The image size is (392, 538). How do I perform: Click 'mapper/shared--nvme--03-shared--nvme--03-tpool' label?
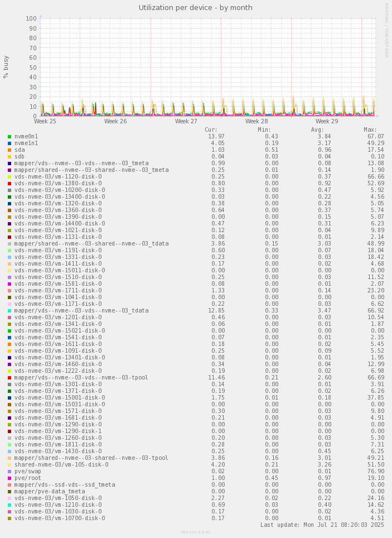tap(91, 458)
